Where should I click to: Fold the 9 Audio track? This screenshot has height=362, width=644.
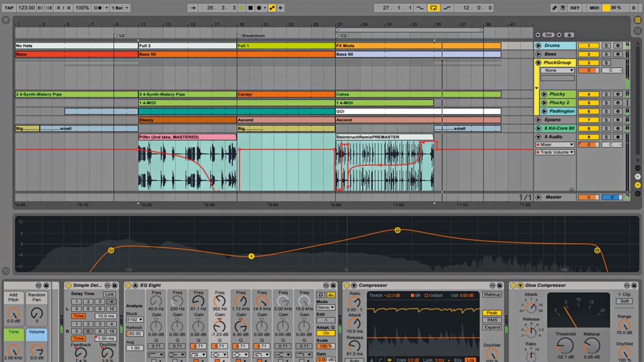point(538,137)
